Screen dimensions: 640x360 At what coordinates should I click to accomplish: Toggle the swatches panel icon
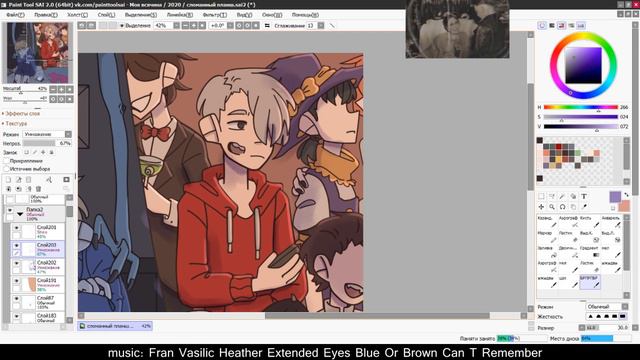pyautogui.click(x=581, y=26)
